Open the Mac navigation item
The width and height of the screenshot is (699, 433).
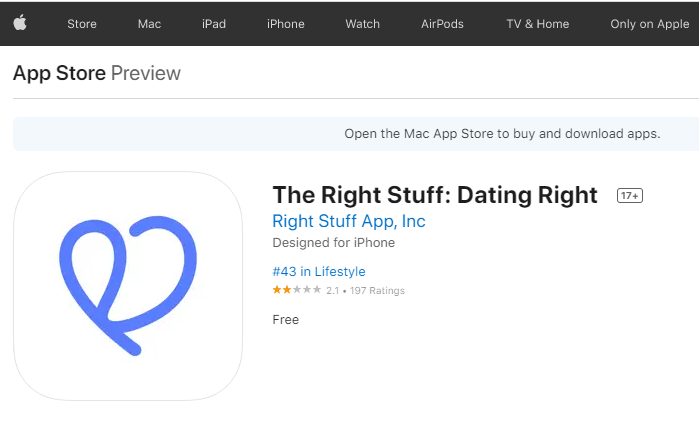pos(149,24)
